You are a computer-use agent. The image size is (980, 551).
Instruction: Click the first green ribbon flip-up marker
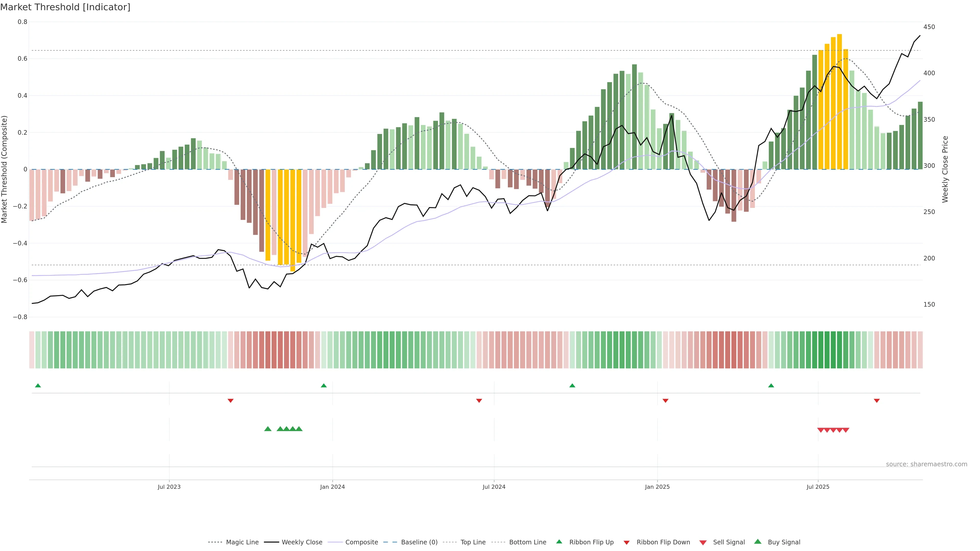[x=38, y=386]
